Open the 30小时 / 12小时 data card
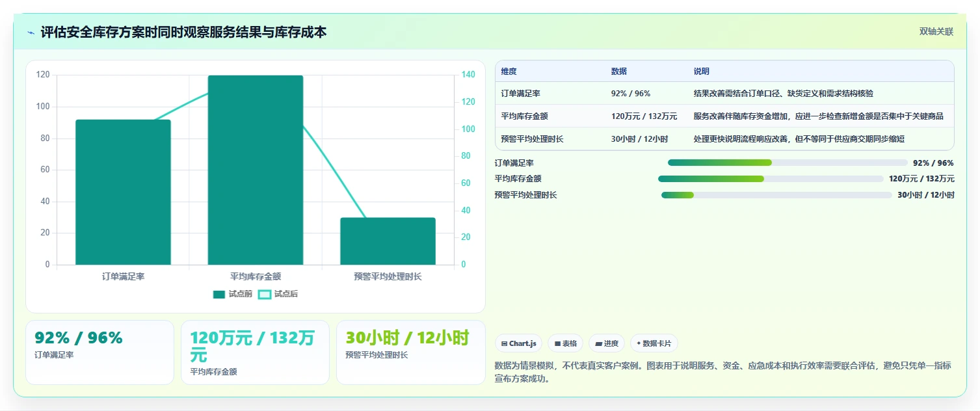The height and width of the screenshot is (411, 980). (x=410, y=352)
